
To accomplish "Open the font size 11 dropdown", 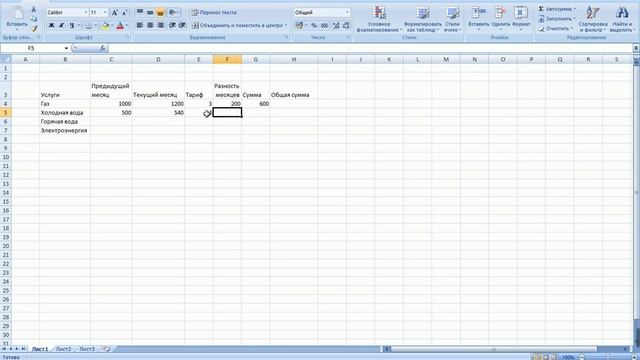I will coord(105,13).
